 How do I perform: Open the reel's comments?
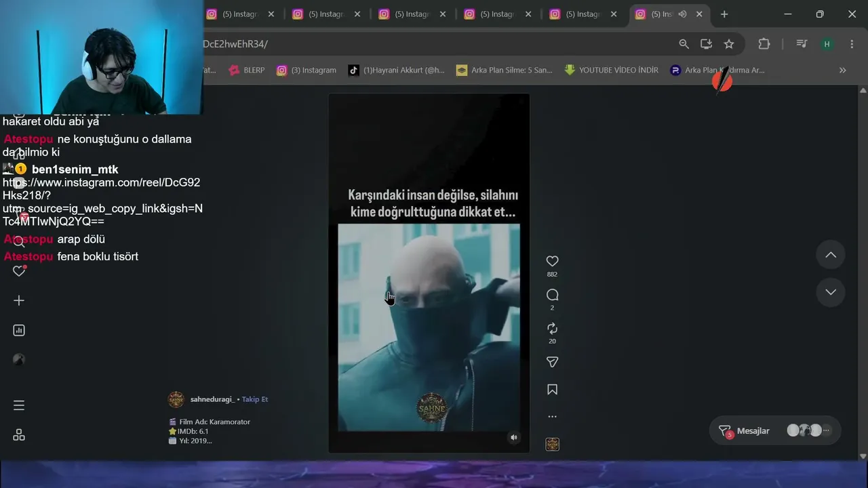(x=552, y=295)
